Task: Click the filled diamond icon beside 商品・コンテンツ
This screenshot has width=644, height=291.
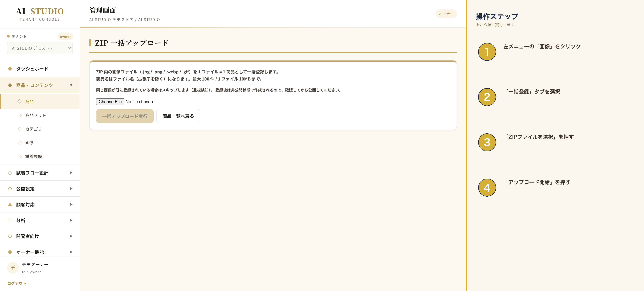Action: pos(10,85)
